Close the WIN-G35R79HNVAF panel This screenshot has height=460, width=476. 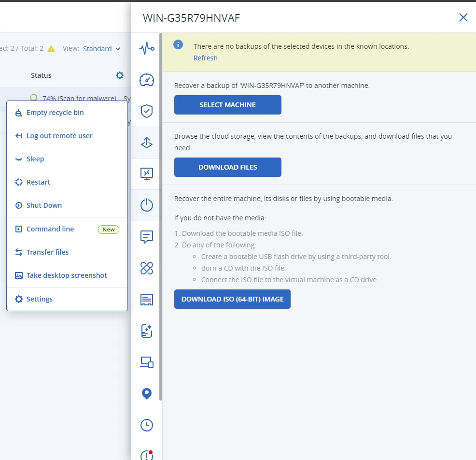click(463, 17)
